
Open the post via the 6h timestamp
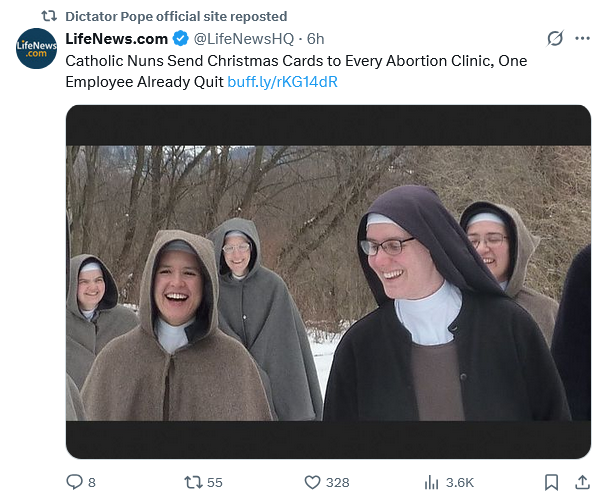[316, 39]
